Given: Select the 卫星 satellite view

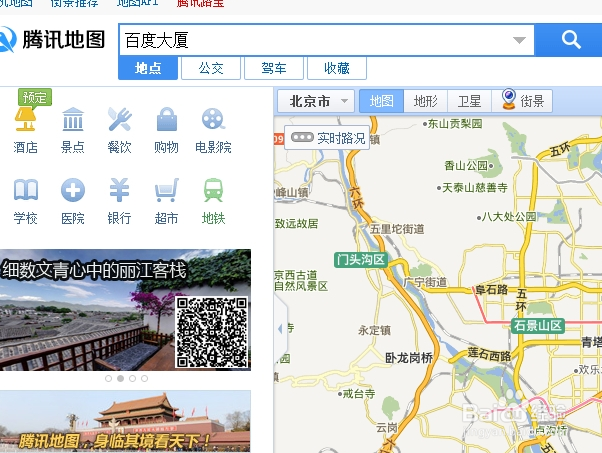Looking at the screenshot, I should 469,101.
